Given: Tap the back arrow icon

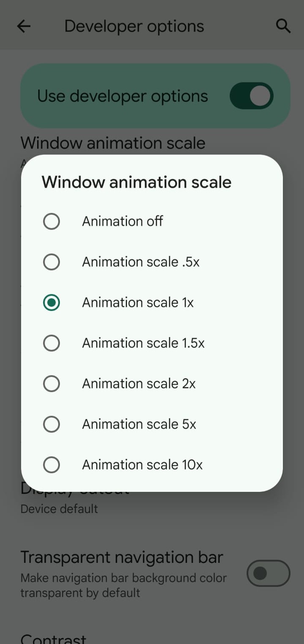Looking at the screenshot, I should click(x=24, y=26).
